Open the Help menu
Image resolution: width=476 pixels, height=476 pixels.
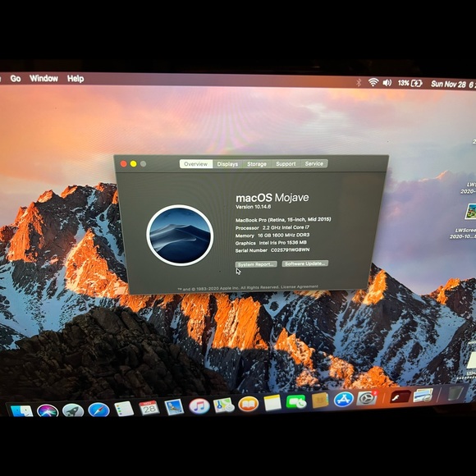(76, 79)
